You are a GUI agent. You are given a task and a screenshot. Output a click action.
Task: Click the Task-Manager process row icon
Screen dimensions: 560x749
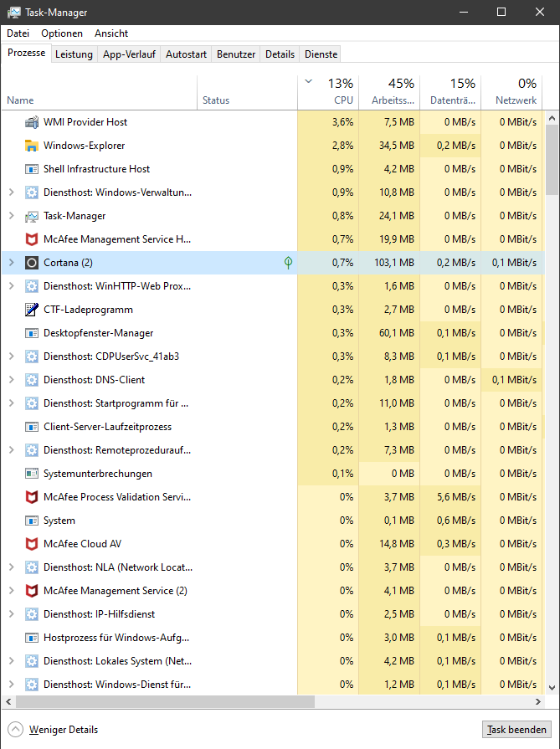tap(32, 216)
